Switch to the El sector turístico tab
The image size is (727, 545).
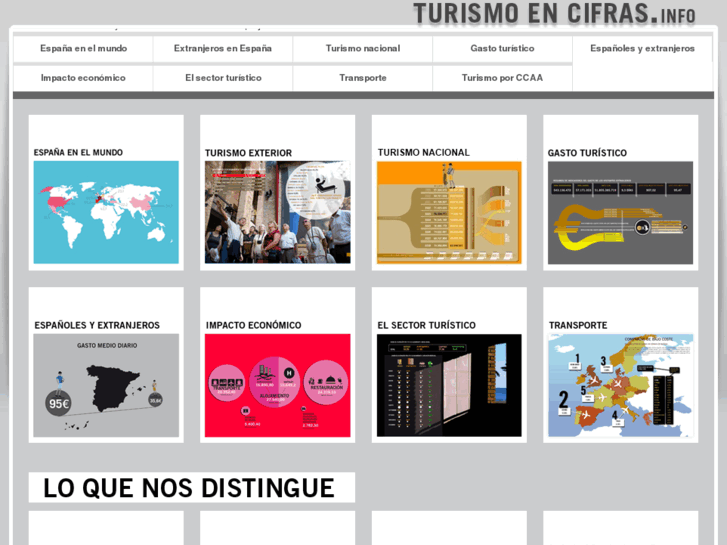pyautogui.click(x=223, y=78)
